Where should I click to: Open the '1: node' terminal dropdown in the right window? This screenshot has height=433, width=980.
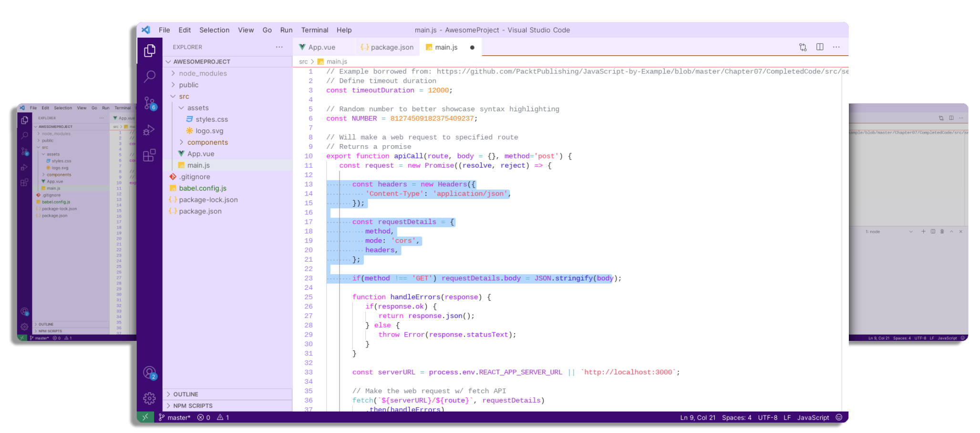tap(889, 232)
